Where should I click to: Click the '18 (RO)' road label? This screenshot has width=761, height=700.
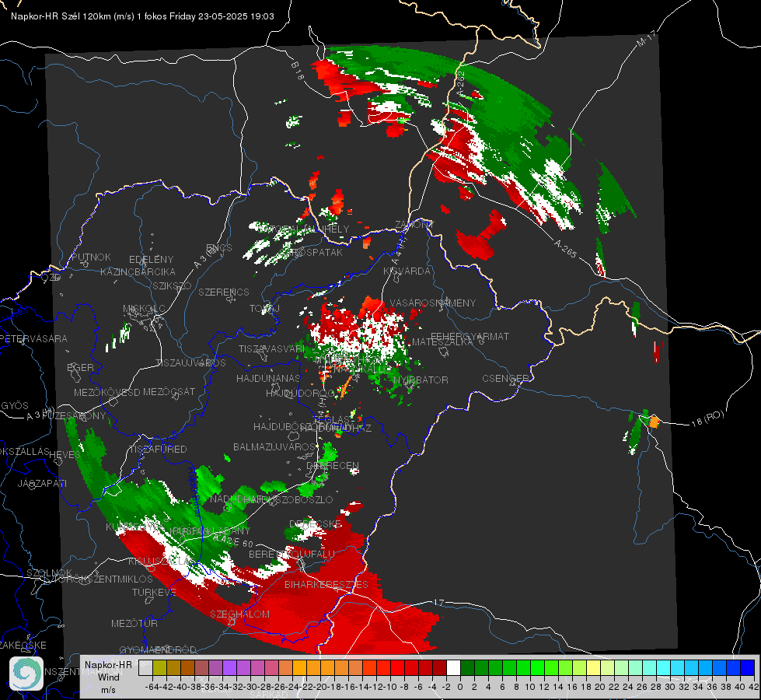coord(707,418)
